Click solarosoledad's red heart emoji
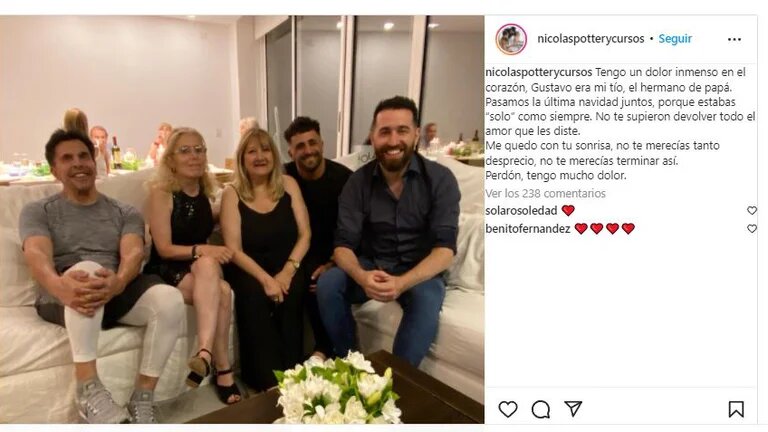This screenshot has width=768, height=432. click(568, 211)
